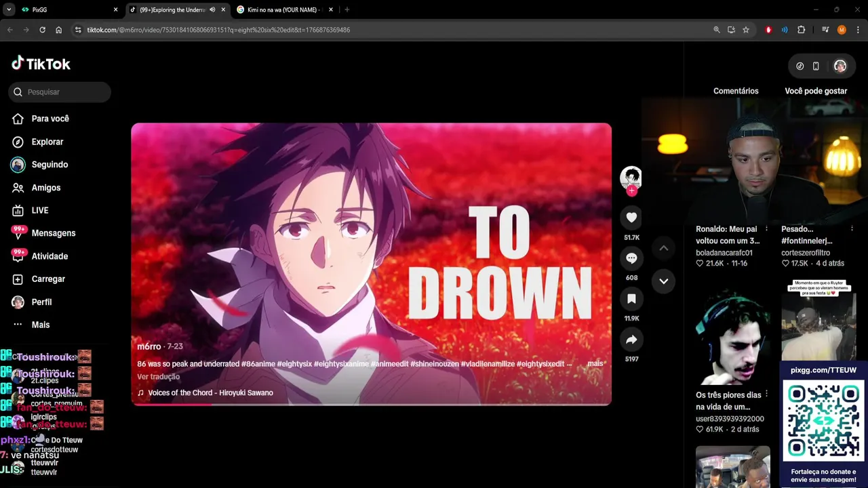Open options for 'Os três piores dias' video
The image size is (868, 488).
(x=766, y=394)
